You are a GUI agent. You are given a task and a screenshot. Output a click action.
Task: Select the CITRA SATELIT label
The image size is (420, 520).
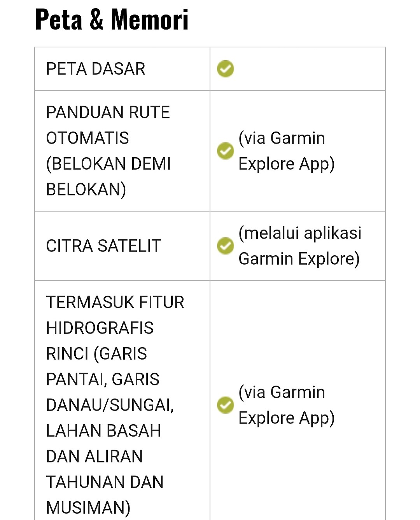pyautogui.click(x=103, y=246)
